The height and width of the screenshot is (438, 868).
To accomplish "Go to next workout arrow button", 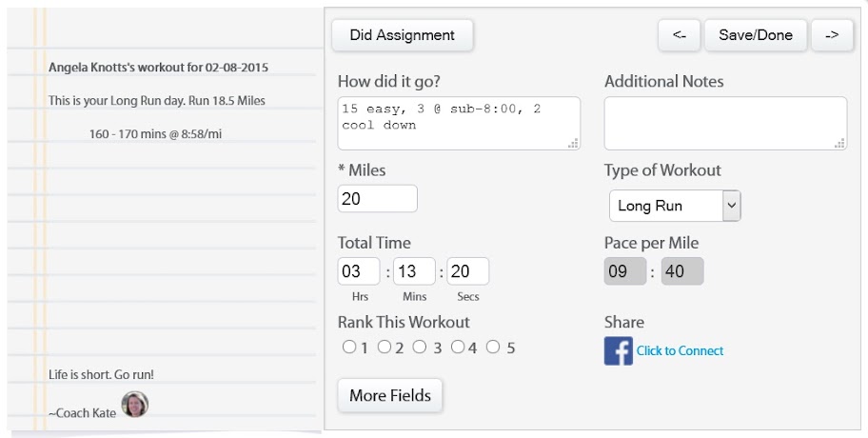I will point(832,35).
